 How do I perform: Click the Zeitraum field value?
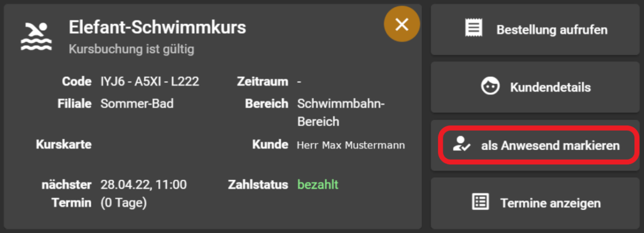pyautogui.click(x=299, y=82)
